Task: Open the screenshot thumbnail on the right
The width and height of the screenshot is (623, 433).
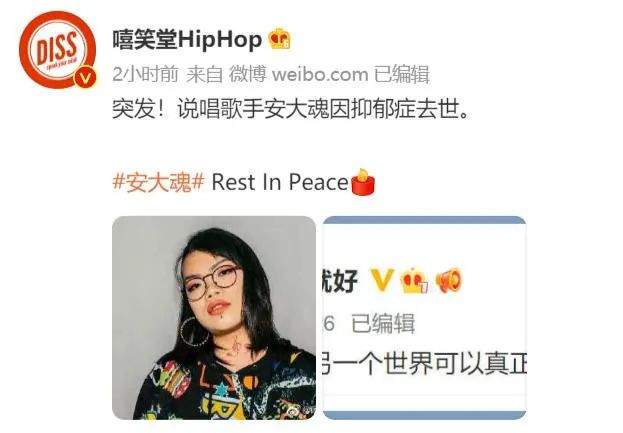Action: click(x=424, y=318)
